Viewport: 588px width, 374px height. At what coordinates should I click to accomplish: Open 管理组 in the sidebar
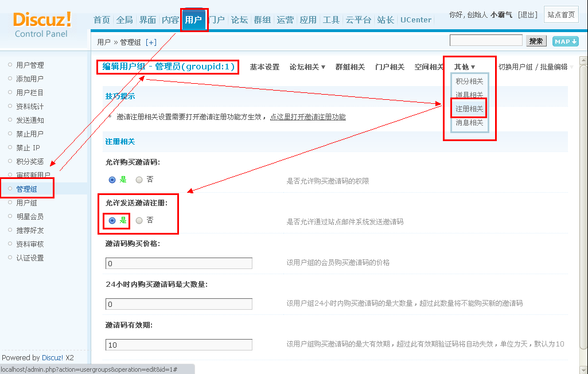click(x=26, y=189)
